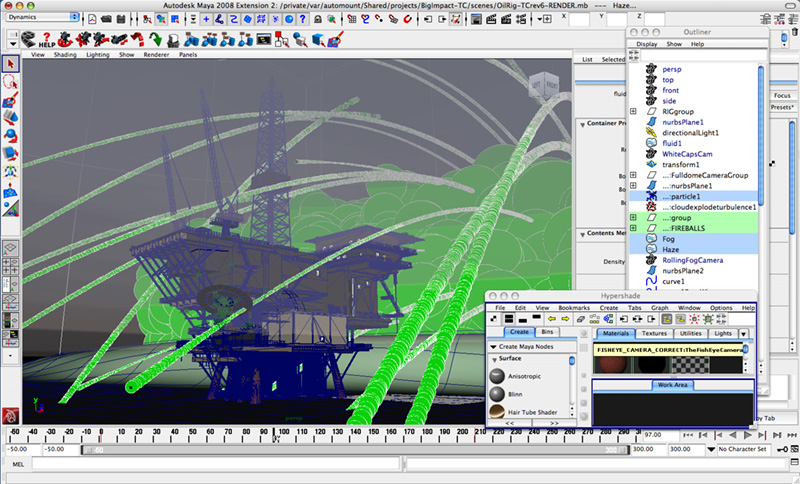Viewport: 800px width, 484px height.
Task: Switch to the Hypershade Textures tab
Action: point(654,334)
